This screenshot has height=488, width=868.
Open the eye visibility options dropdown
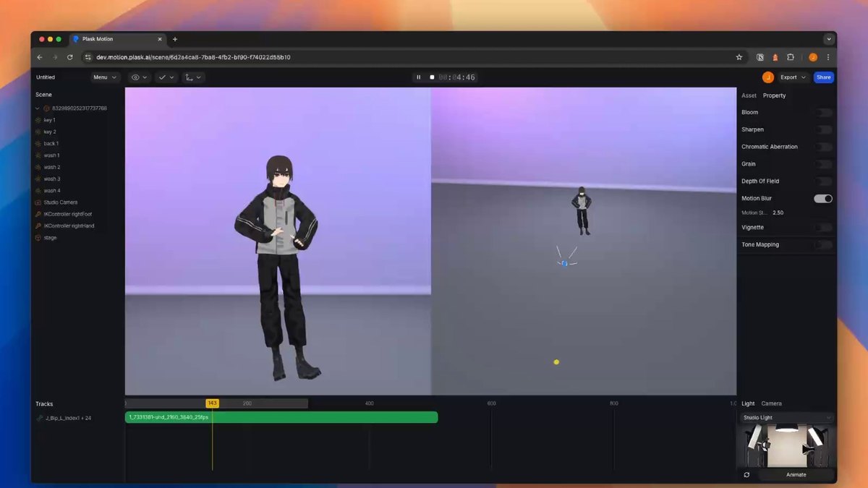pos(140,77)
